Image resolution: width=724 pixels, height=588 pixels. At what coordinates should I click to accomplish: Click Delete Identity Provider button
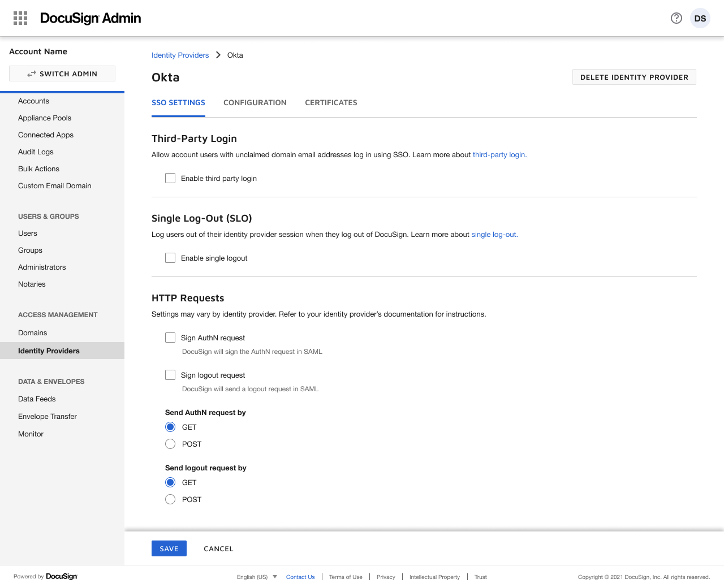tap(634, 77)
